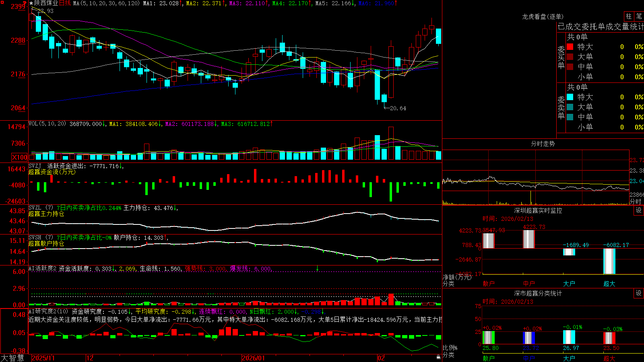Viewport: 644px width, 362px height.
Task: Click the 分时走势 panel title
Action: pos(543,144)
